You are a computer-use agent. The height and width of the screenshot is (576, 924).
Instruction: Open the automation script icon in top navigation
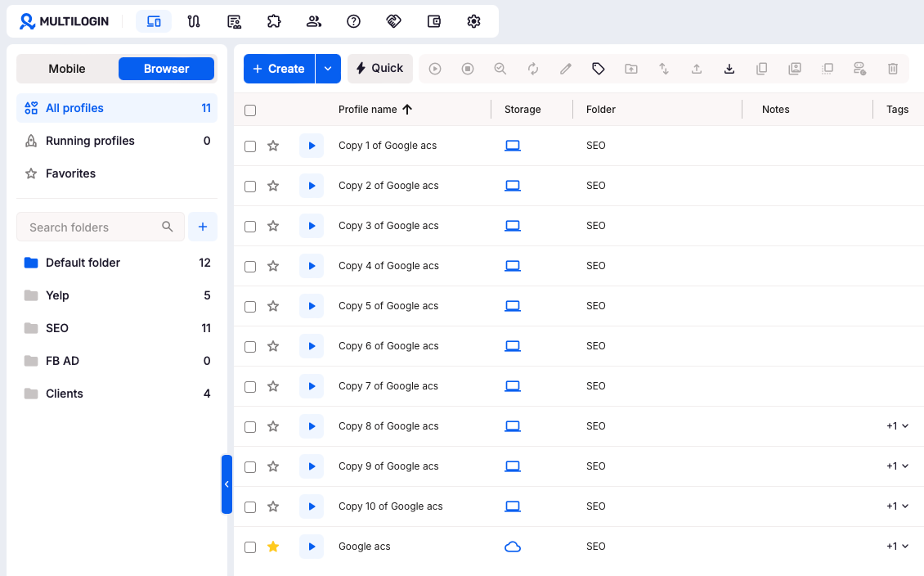194,21
